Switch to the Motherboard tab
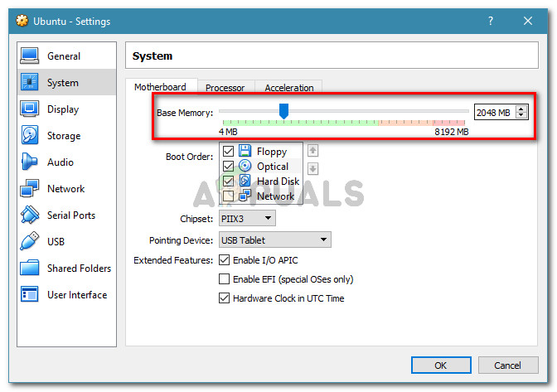 [x=160, y=87]
